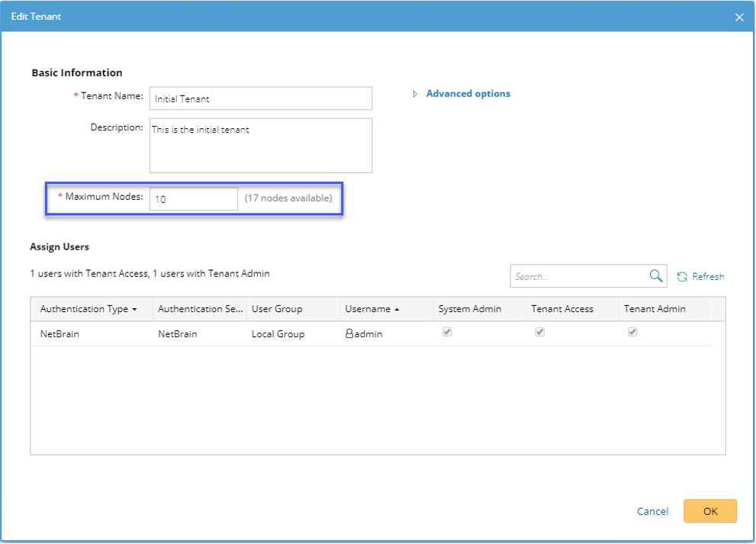Sort by the Username column header
The height and width of the screenshot is (544, 756).
pyautogui.click(x=368, y=309)
